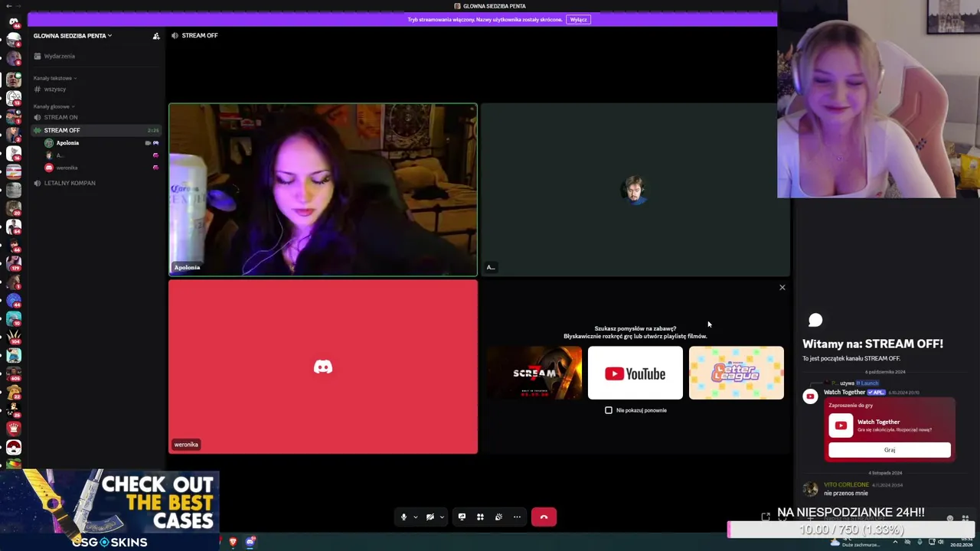Open microphone options arrow next to mic
This screenshot has height=551, width=980.
tap(415, 517)
